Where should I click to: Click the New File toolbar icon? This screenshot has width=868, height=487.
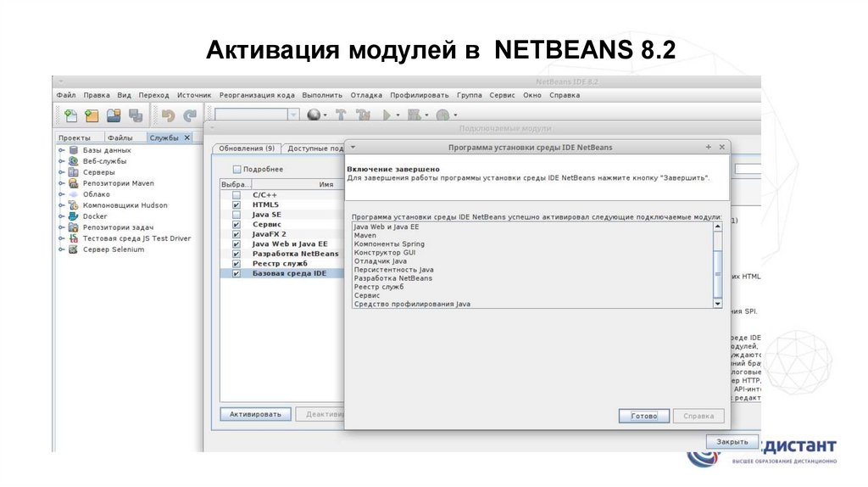click(x=70, y=115)
